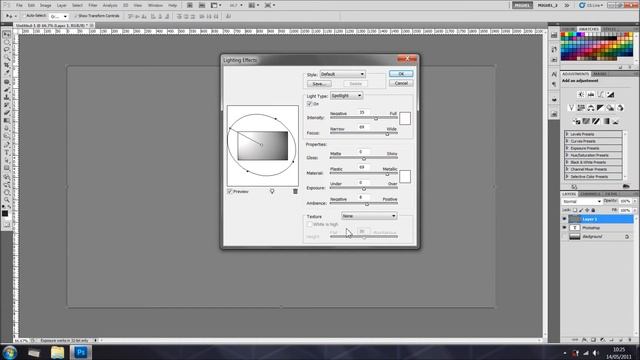The height and width of the screenshot is (360, 640).
Task: Click the material color swatch beside Material
Action: click(x=405, y=176)
